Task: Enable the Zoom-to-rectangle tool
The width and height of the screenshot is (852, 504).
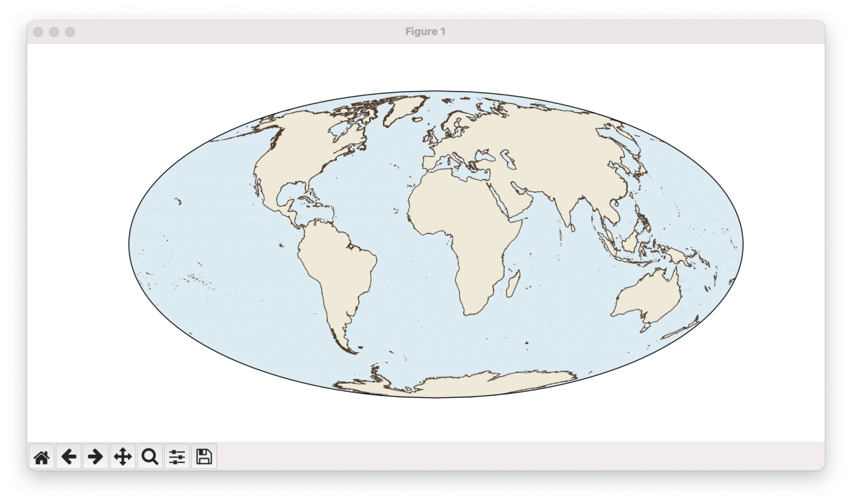Action: 149,456
